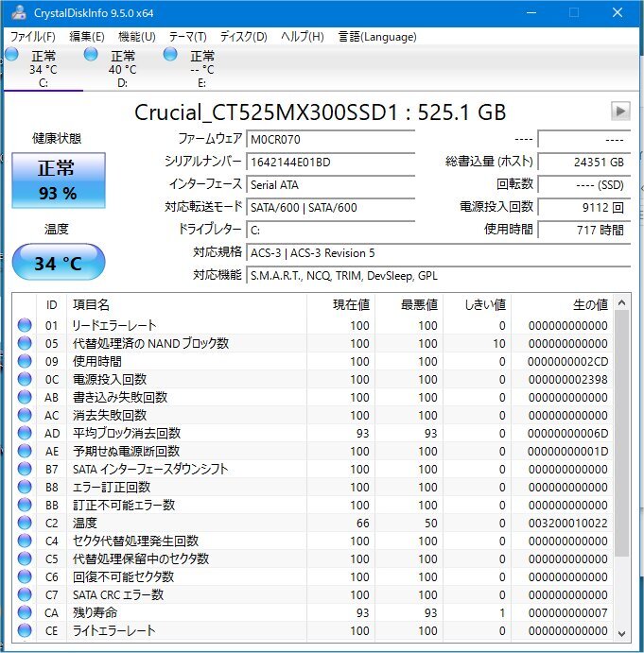644x653 pixels.
Task: Open the 編集(E) menu
Action: [x=87, y=37]
